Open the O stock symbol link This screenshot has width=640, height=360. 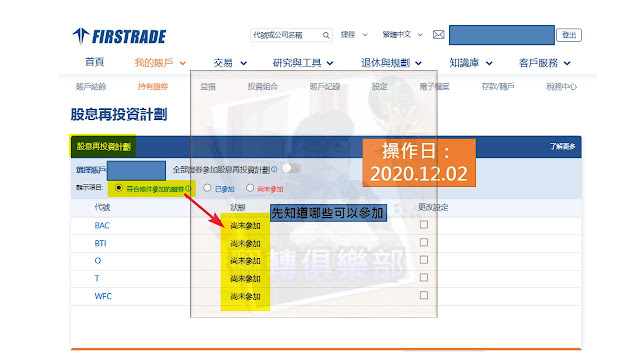coord(98,260)
